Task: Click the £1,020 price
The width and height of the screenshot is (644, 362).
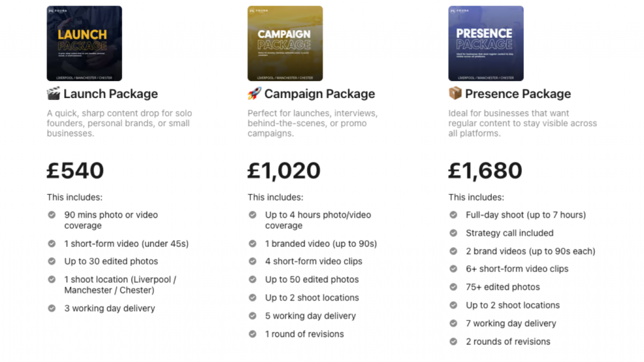Action: pos(284,170)
